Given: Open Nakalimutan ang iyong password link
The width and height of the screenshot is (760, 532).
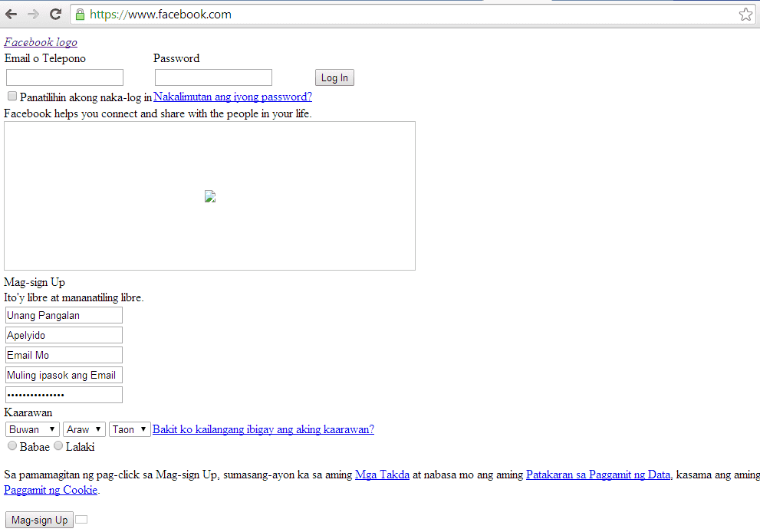Looking at the screenshot, I should coord(232,97).
